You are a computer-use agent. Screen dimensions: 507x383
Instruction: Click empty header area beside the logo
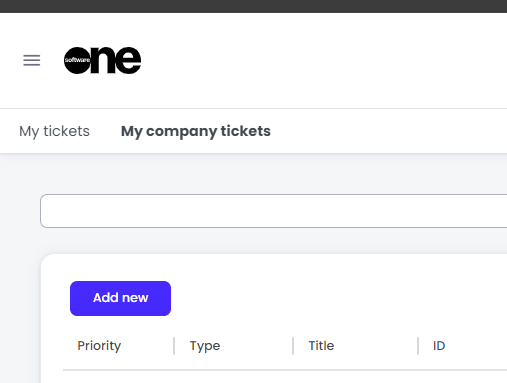click(x=323, y=60)
